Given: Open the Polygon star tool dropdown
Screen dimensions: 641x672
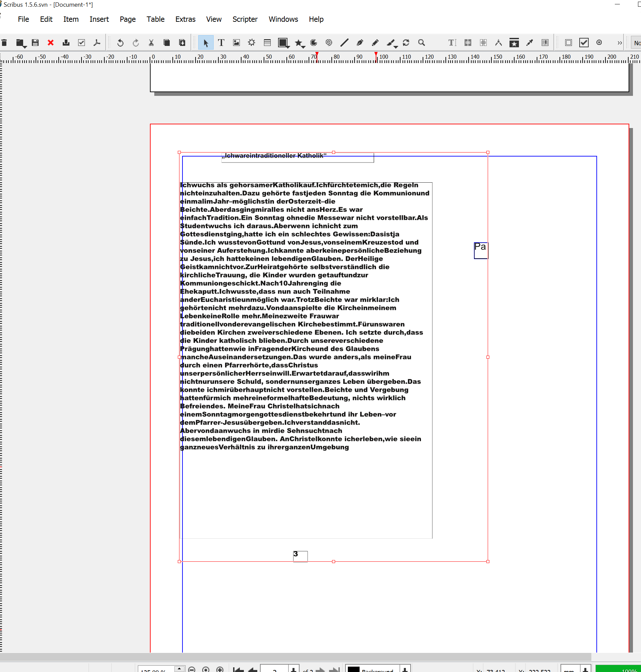Looking at the screenshot, I should 304,47.
